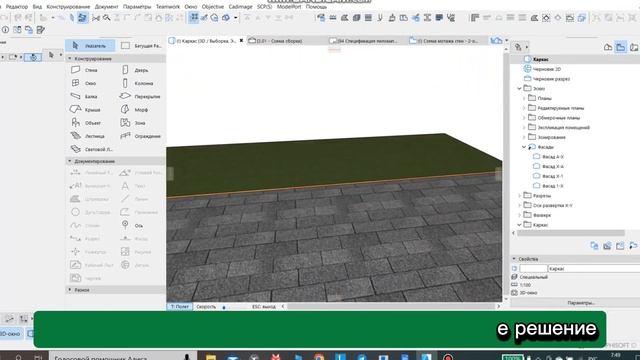The image size is (640, 360).
Task: Click the magnifier find-and-select toolbar icon
Action: pyautogui.click(x=107, y=18)
